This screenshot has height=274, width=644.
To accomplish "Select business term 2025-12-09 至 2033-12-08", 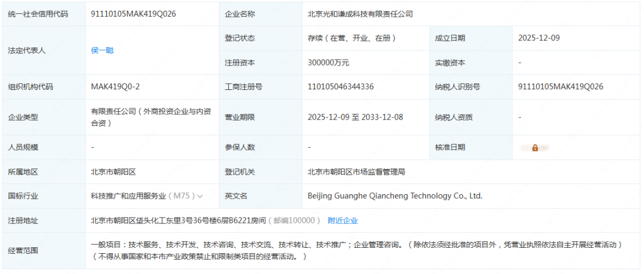I will tap(355, 117).
